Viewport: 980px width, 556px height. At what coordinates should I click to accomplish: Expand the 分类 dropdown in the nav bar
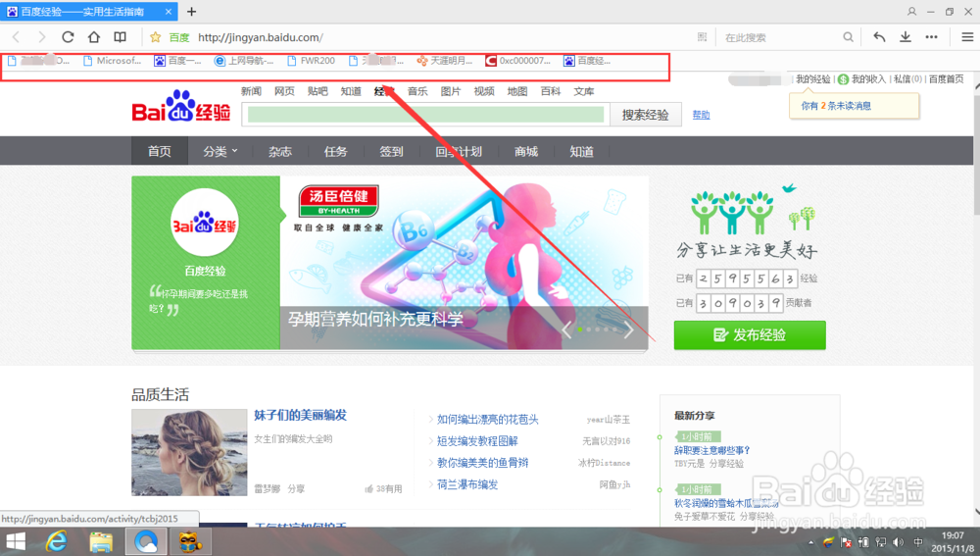click(x=220, y=151)
